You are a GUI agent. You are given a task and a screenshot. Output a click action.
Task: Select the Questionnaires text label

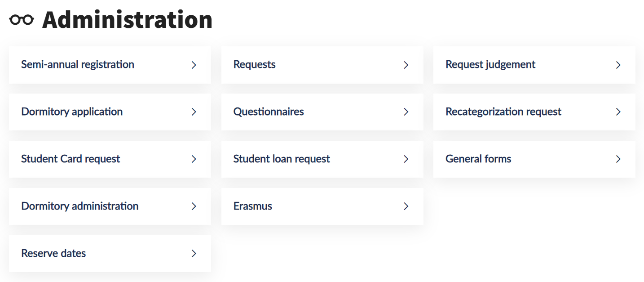269,112
